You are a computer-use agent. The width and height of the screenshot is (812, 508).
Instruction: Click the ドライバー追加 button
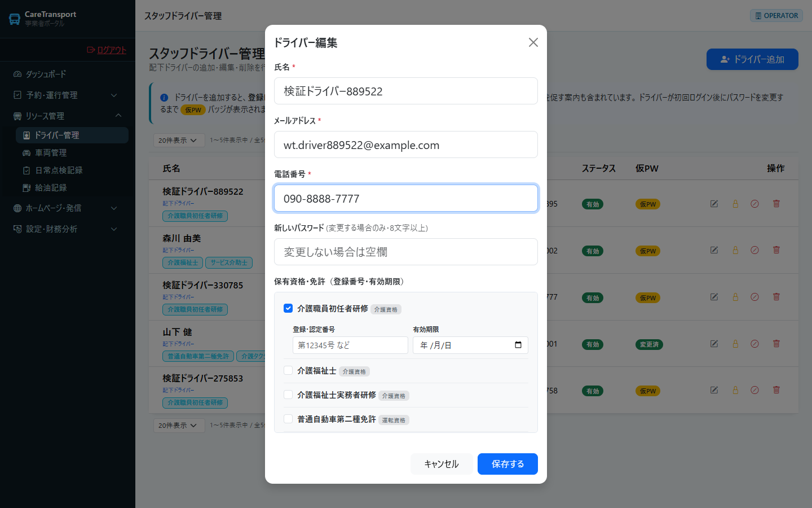(x=752, y=59)
